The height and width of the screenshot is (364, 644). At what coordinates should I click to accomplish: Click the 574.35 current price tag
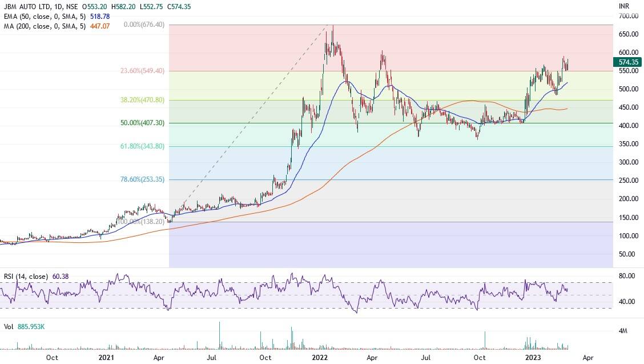click(x=630, y=62)
